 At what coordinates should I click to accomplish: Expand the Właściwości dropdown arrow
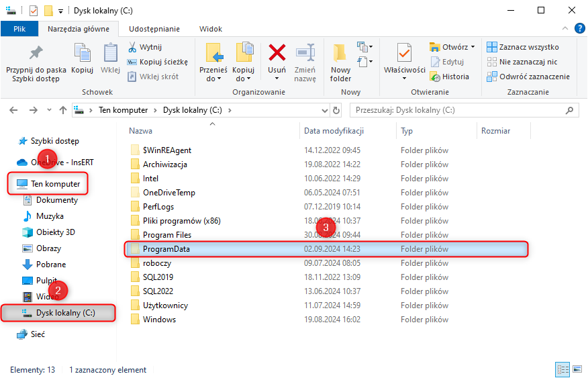[404, 79]
